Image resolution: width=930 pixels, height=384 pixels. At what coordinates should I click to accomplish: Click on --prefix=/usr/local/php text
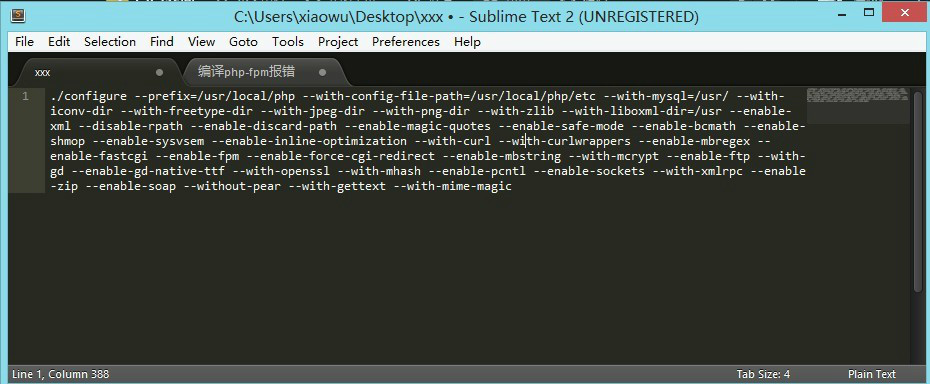(x=215, y=96)
